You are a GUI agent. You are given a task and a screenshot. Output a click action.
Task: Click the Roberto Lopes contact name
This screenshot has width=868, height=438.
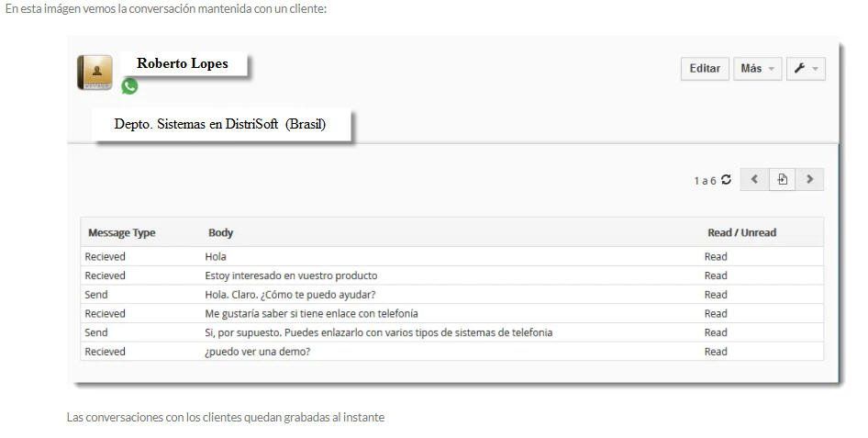click(182, 63)
